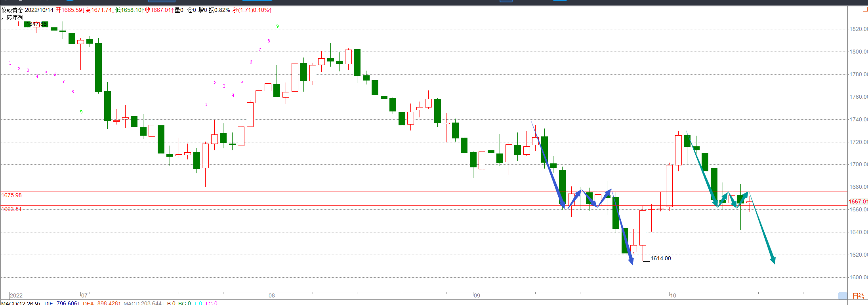The height and width of the screenshot is (305, 868).
Task: Click the 08 month marker on time axis
Action: click(271, 295)
